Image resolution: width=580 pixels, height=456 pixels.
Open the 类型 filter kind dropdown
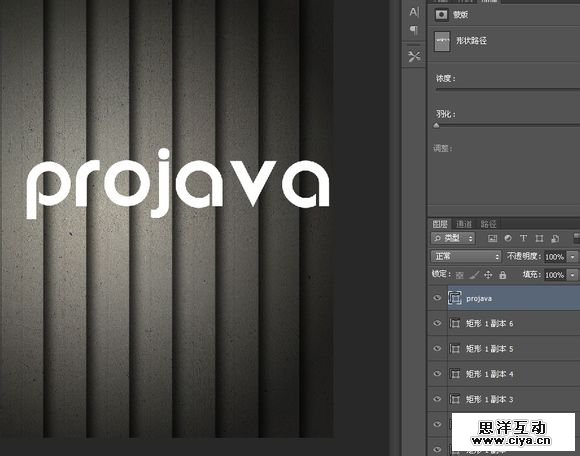(x=453, y=238)
